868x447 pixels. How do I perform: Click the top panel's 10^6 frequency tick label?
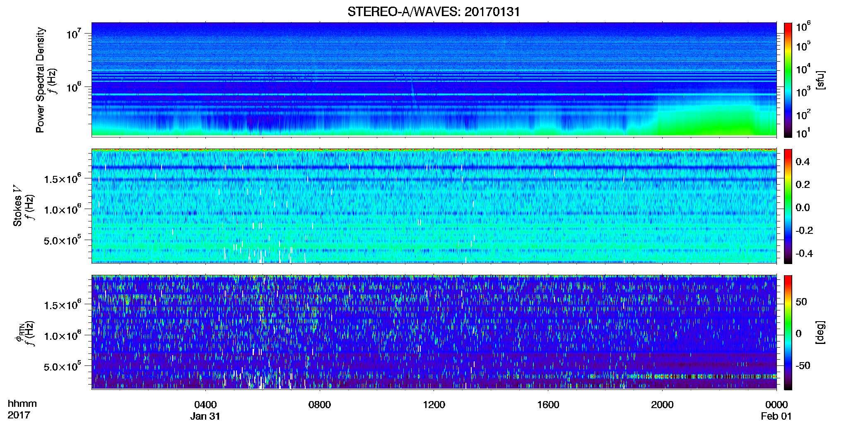point(73,87)
